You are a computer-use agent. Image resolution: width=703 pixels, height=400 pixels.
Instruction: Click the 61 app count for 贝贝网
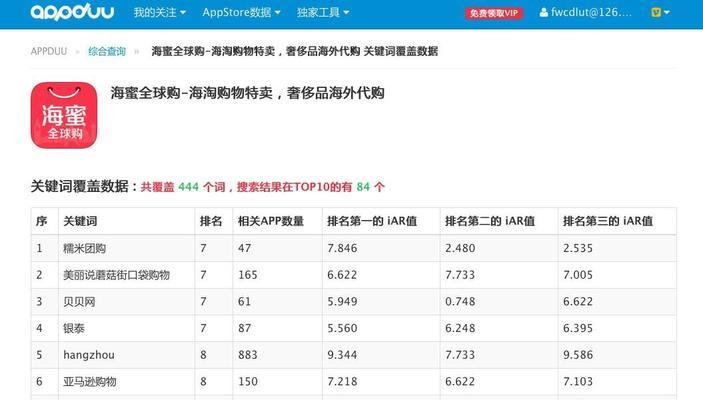tap(244, 301)
